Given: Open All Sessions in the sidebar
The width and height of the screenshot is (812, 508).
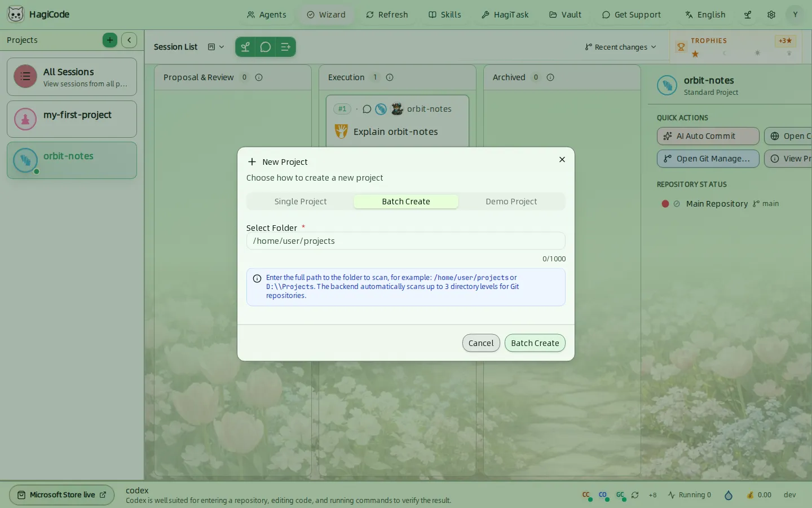Looking at the screenshot, I should [72, 77].
